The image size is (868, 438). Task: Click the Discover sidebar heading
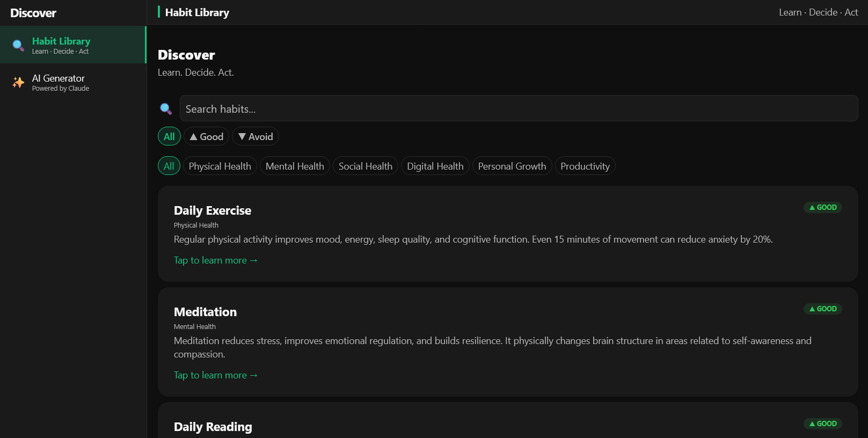coord(33,13)
